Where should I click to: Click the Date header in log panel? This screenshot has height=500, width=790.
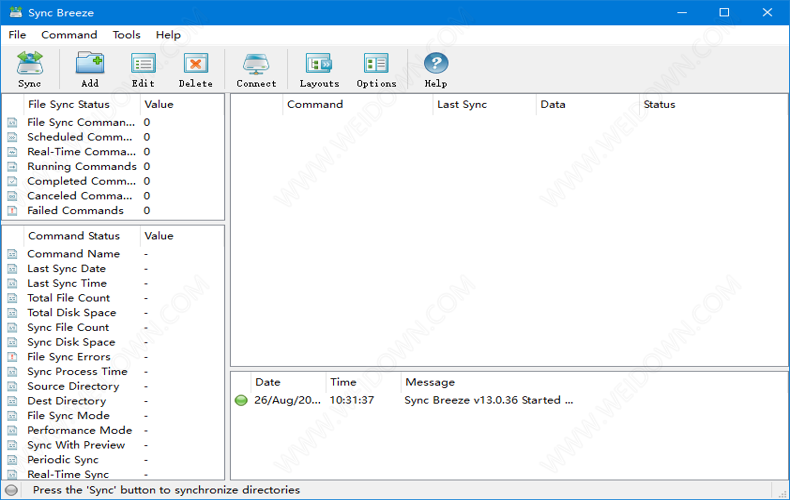pyautogui.click(x=288, y=382)
